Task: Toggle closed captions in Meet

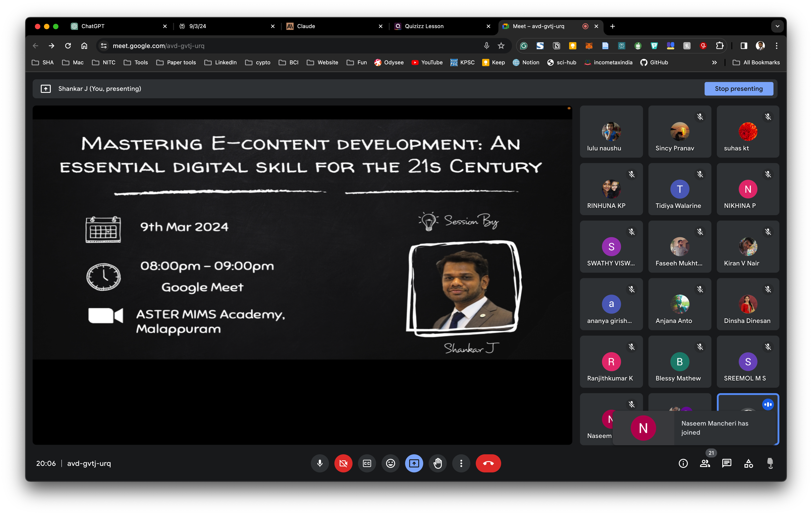Action: [x=367, y=463]
